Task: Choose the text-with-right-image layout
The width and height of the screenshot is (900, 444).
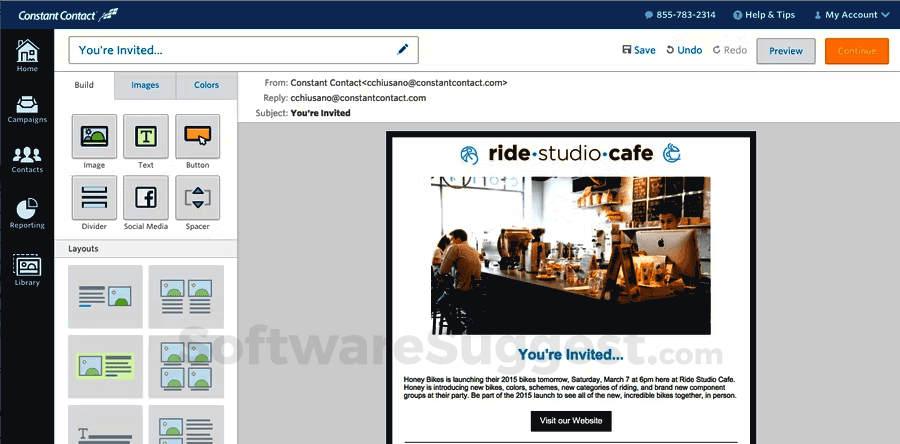Action: click(105, 297)
